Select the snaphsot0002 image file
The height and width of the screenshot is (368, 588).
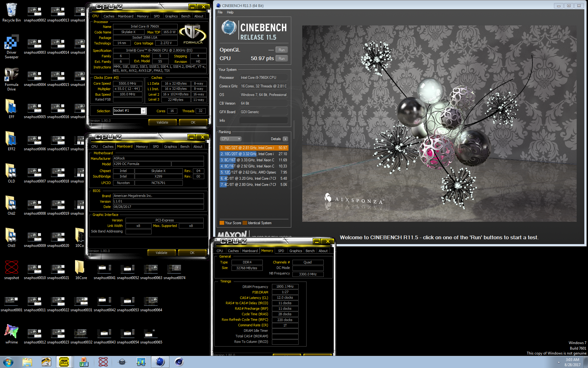point(35,14)
